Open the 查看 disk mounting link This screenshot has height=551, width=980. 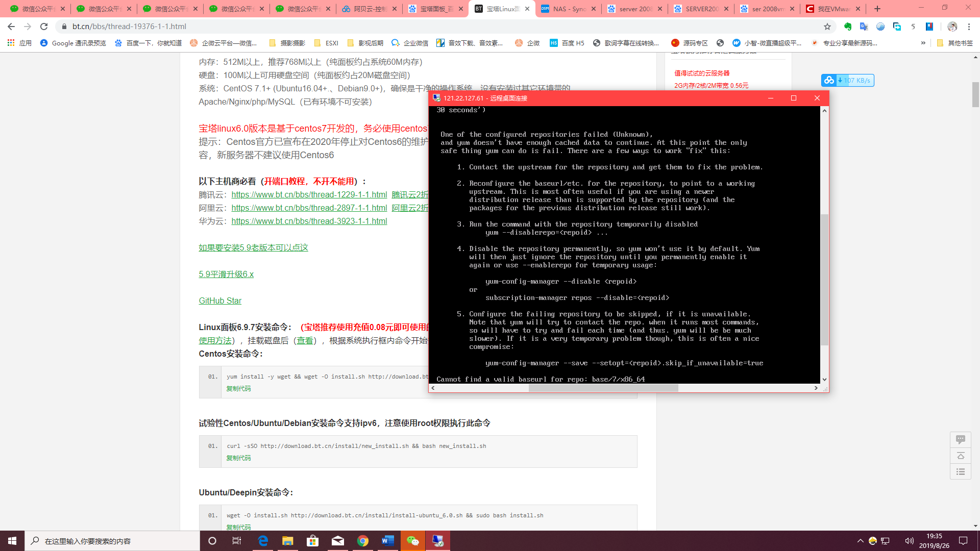305,340
